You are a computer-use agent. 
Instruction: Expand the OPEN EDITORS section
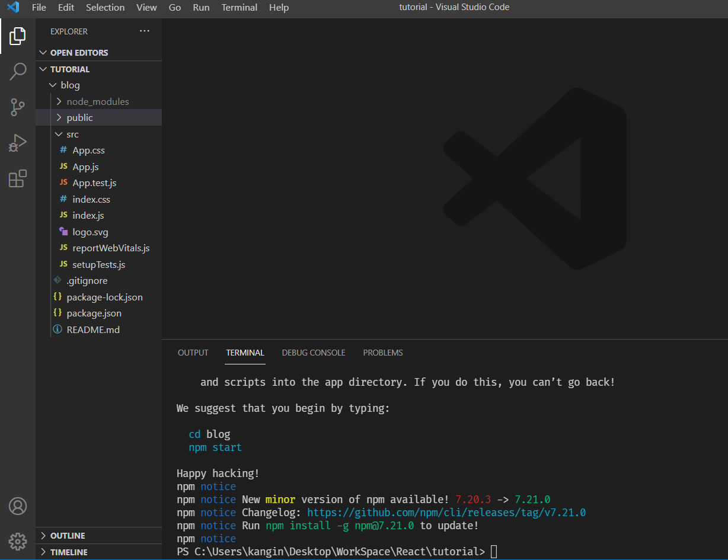click(98, 53)
